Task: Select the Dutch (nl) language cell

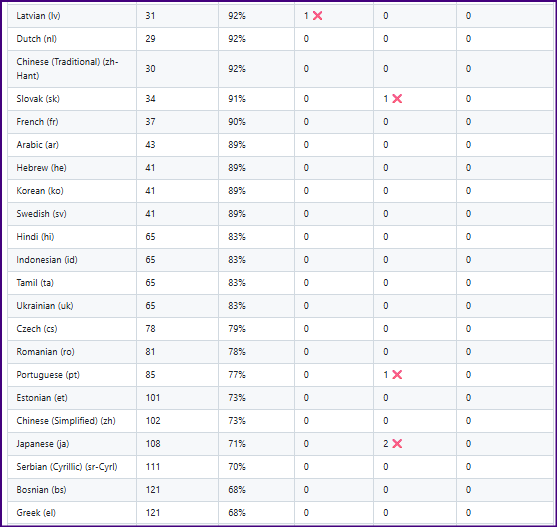Action: [72, 39]
